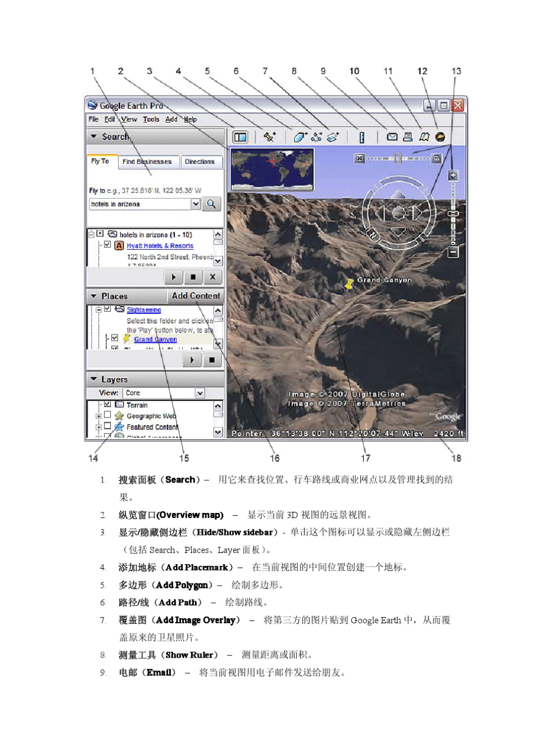Toggle the Sightseeing folder checkbox
The height and width of the screenshot is (756, 534).
[x=107, y=309]
